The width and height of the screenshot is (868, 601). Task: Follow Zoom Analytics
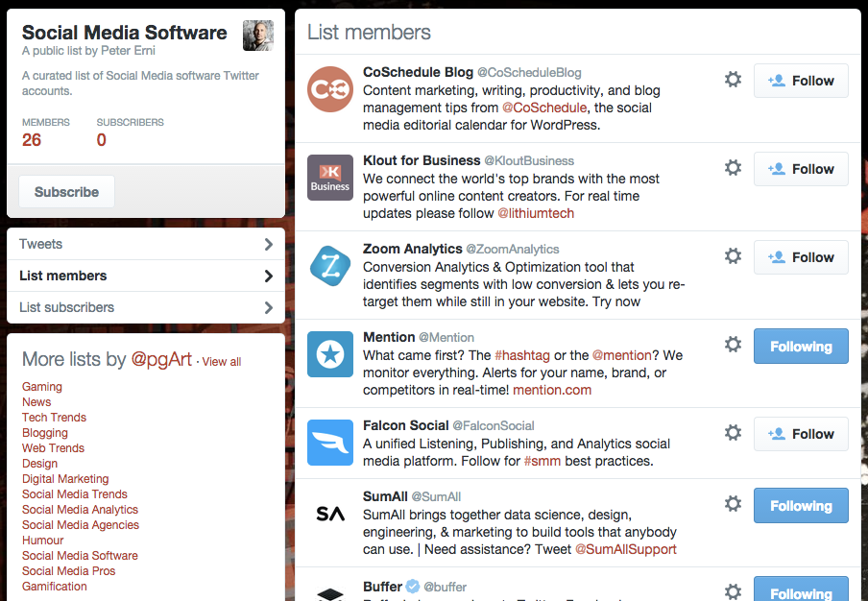(x=801, y=257)
